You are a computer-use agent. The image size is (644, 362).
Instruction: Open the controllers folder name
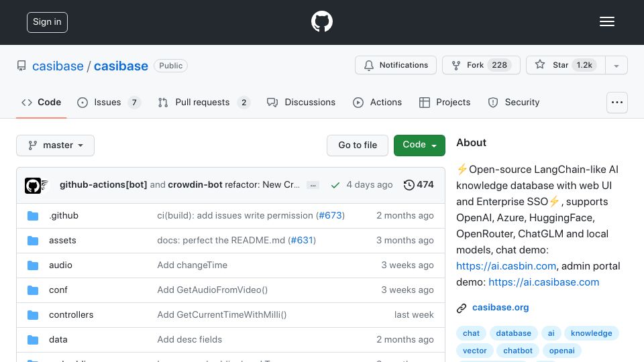tap(71, 315)
